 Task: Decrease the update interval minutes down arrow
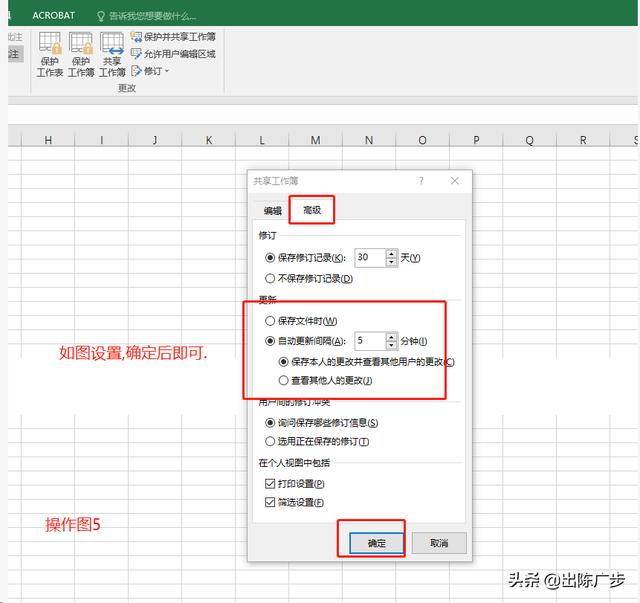(x=391, y=345)
